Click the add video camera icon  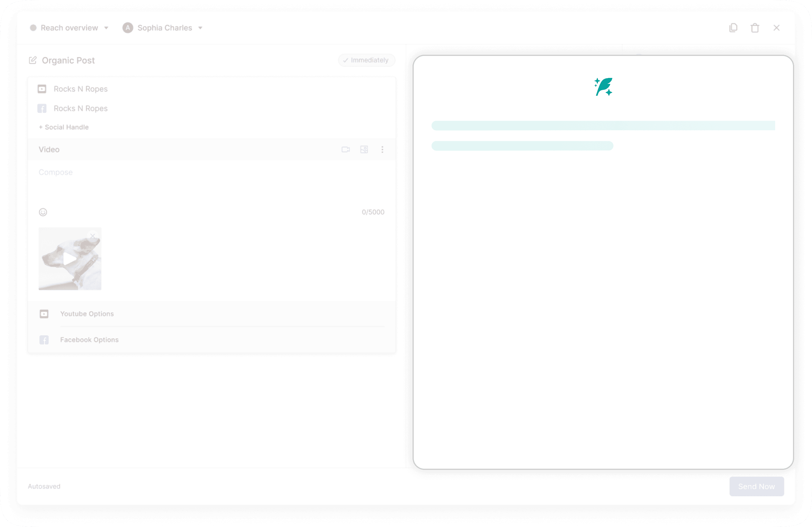pos(346,150)
